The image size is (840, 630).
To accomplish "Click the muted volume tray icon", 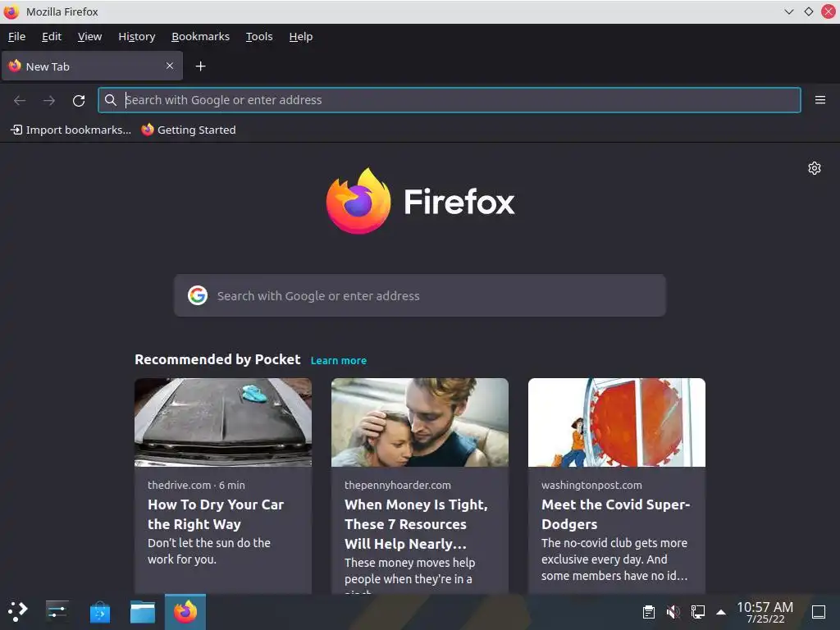I will click(673, 611).
